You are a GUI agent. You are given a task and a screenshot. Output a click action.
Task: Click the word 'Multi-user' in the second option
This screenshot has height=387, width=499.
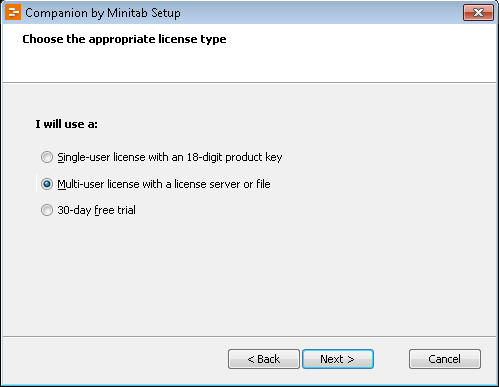(x=81, y=184)
